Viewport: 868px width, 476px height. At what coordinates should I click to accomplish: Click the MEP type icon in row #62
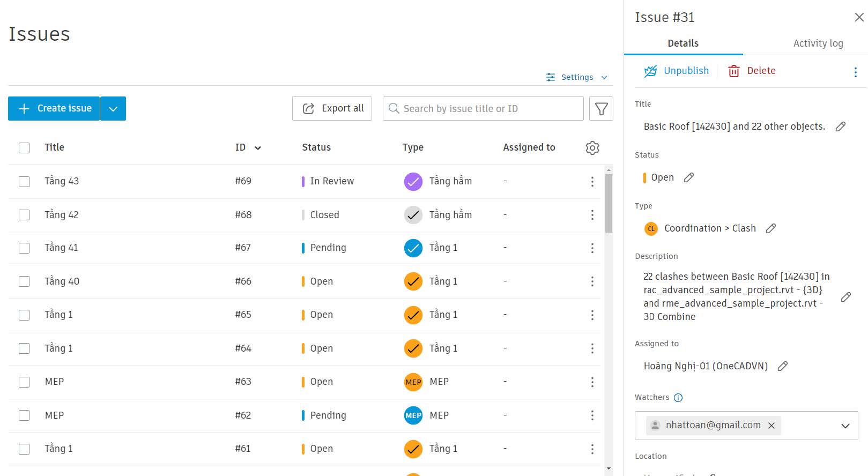pos(413,415)
